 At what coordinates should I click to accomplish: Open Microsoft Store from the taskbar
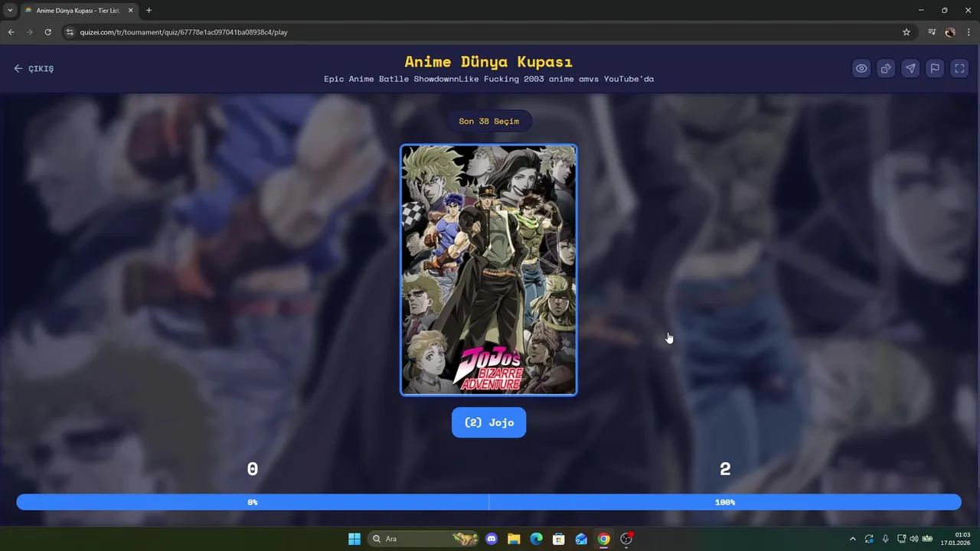pos(559,539)
